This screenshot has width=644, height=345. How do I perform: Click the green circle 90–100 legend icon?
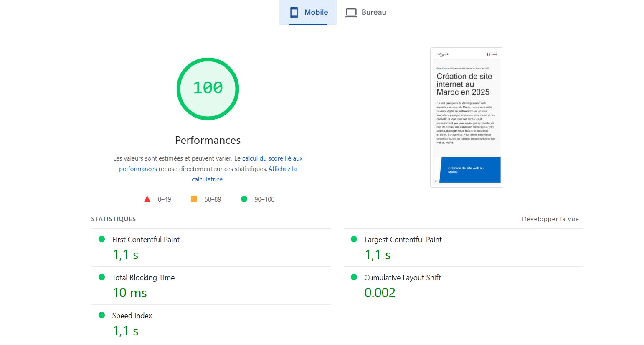click(x=244, y=199)
